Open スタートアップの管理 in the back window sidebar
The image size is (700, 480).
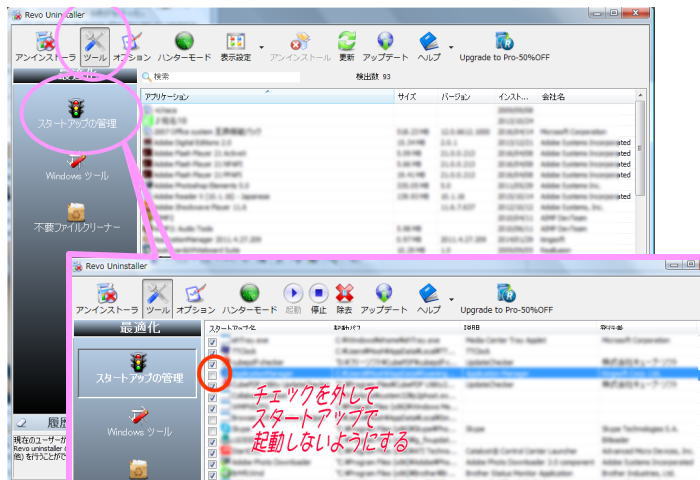[77, 114]
